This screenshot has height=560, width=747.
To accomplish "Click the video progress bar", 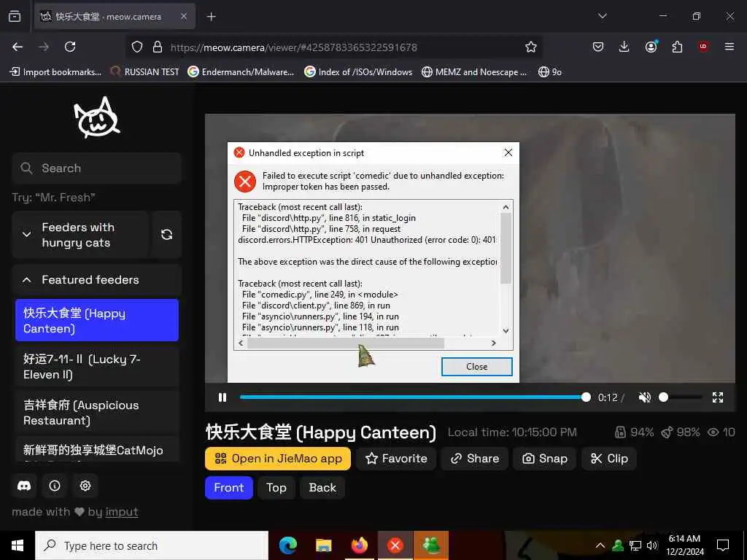I will tap(413, 397).
